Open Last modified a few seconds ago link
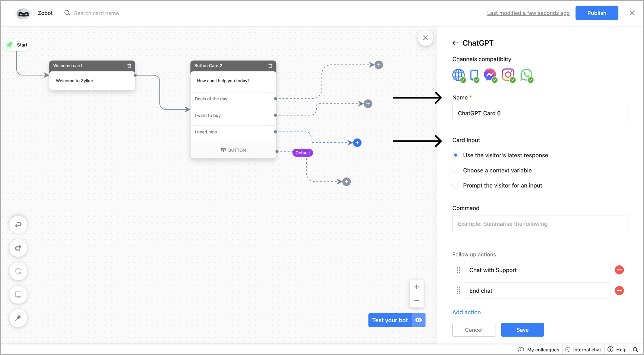 (x=528, y=13)
